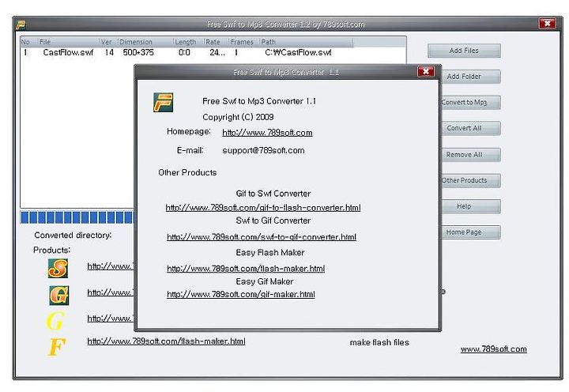
Task: Click the Convert to Mp3 button
Action: click(471, 103)
